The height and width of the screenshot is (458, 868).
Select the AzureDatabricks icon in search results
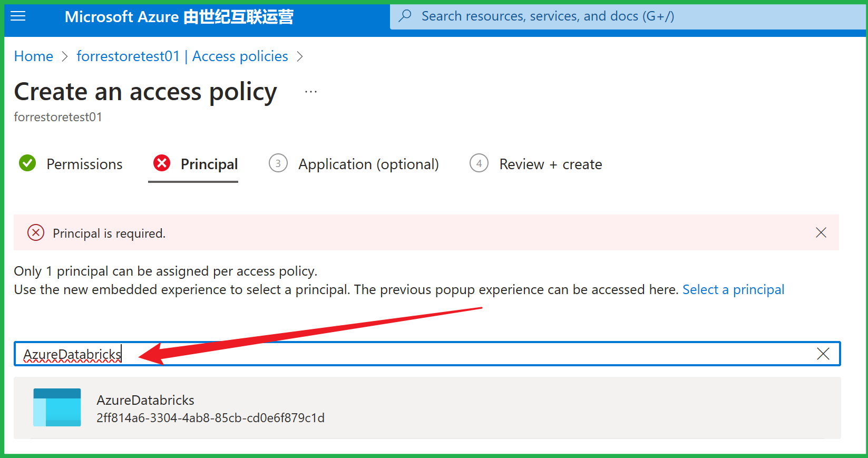coord(57,407)
